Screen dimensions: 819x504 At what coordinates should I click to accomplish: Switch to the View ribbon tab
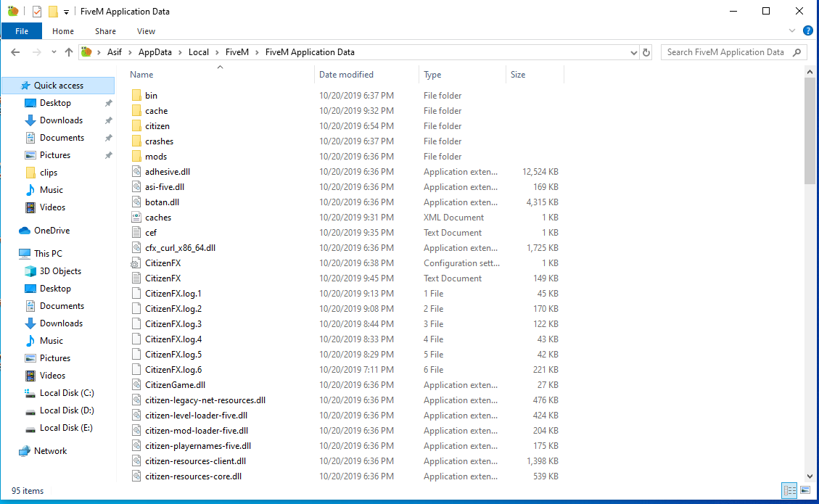click(146, 31)
